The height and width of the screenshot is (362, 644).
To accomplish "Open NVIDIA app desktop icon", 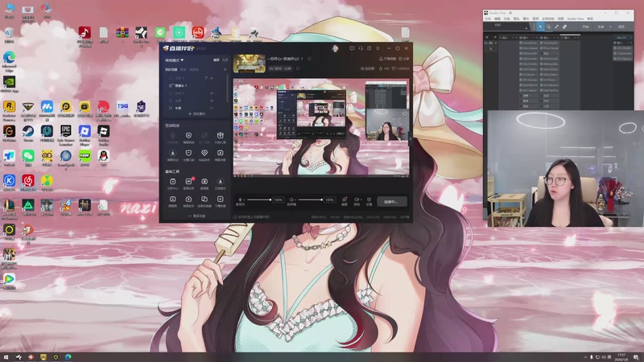I will click(x=9, y=84).
